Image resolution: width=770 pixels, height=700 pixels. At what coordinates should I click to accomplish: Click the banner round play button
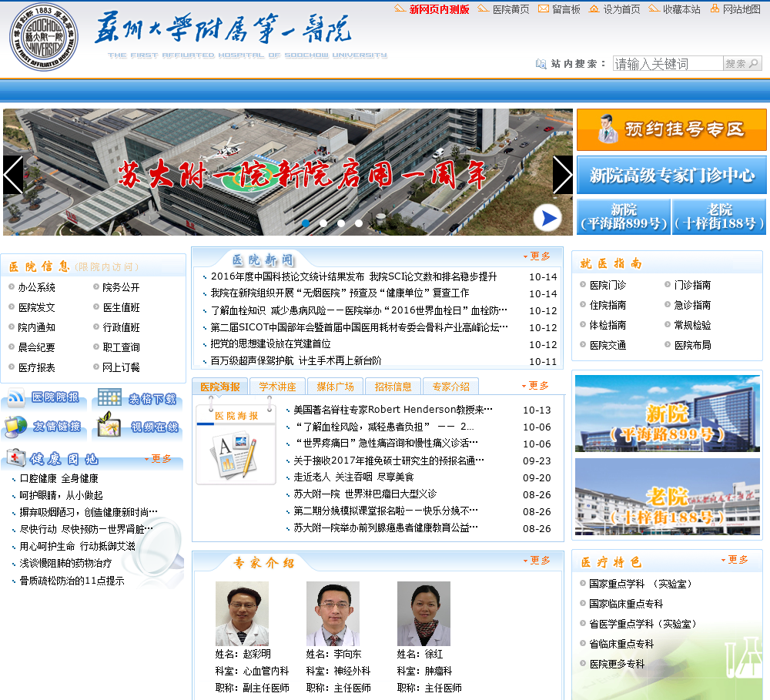click(x=547, y=218)
